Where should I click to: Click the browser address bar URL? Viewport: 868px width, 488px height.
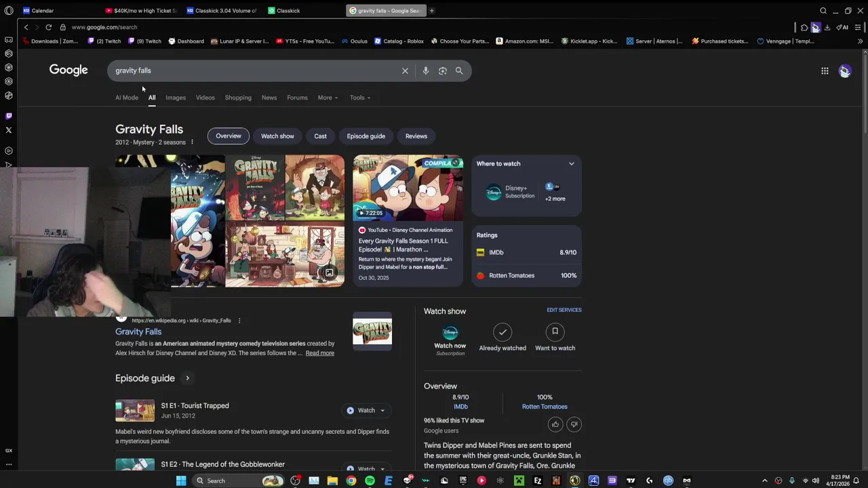click(104, 27)
